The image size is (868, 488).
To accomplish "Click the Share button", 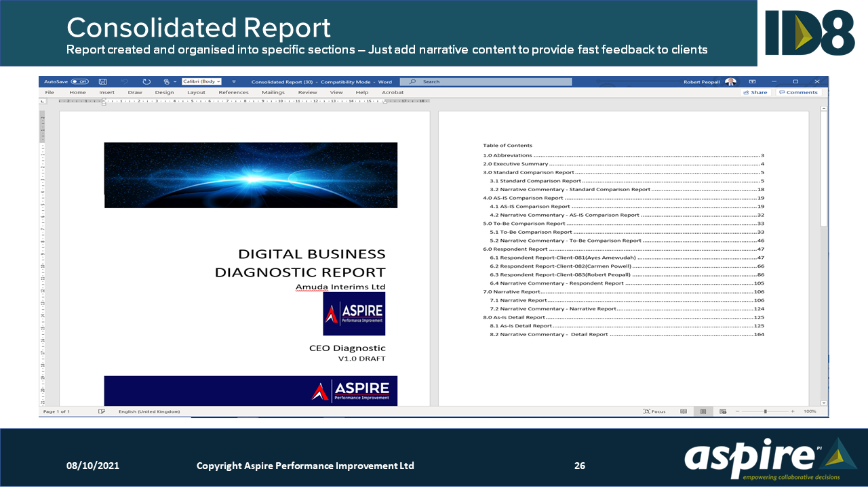I will point(755,92).
